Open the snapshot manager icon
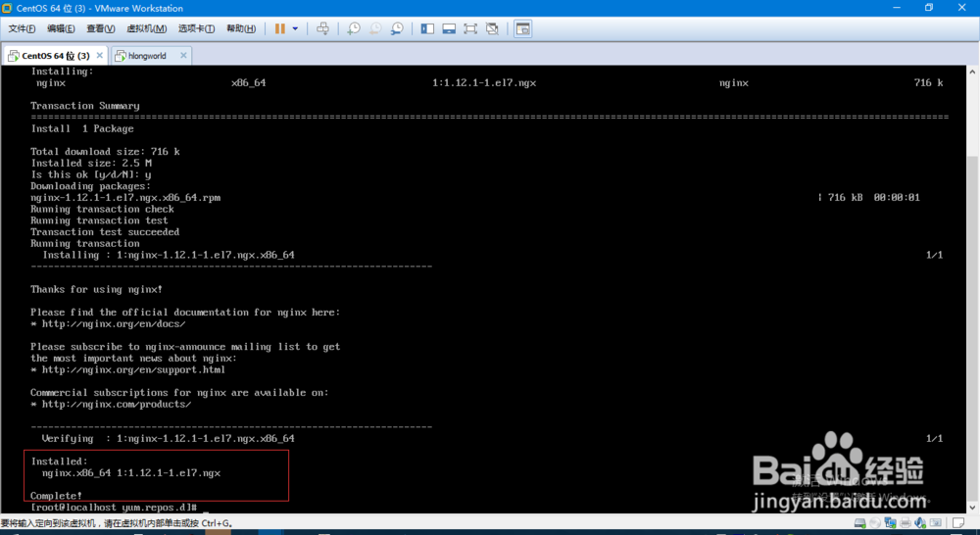Viewport: 980px width, 535px height. coord(397,28)
